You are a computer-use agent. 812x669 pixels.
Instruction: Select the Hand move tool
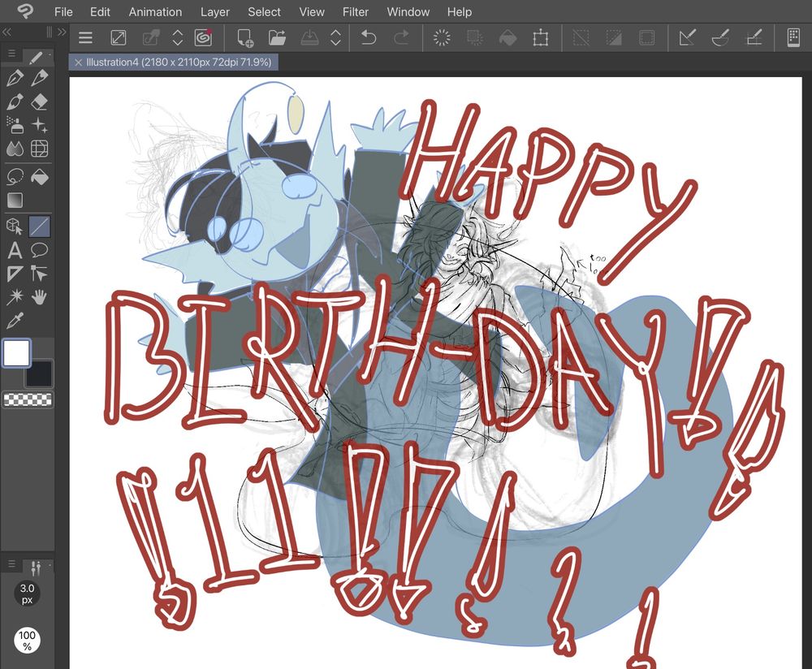click(39, 297)
